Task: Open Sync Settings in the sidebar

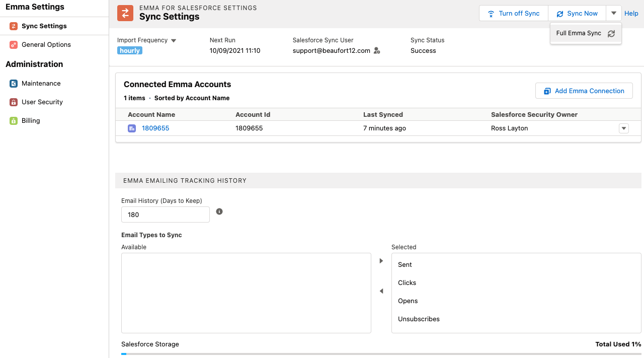Action: [54, 26]
